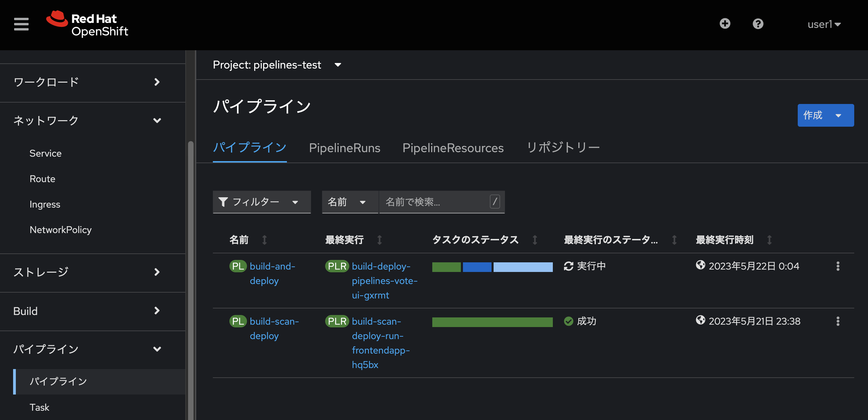Click the globe icon beside 2023年5月22日 0:04
This screenshot has width=868, height=420.
click(x=700, y=265)
